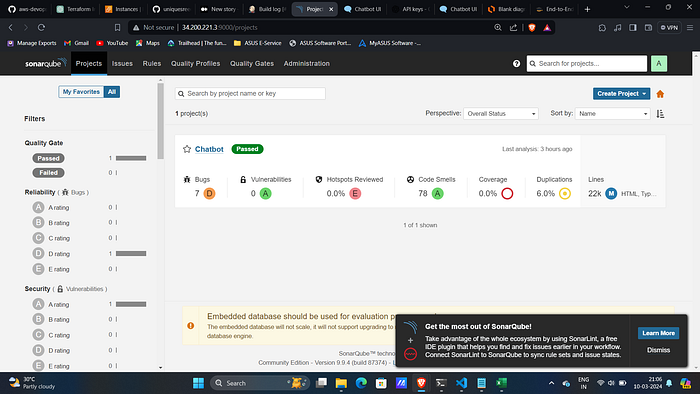Click the Bugs D rating badge for Chatbot

coord(209,194)
